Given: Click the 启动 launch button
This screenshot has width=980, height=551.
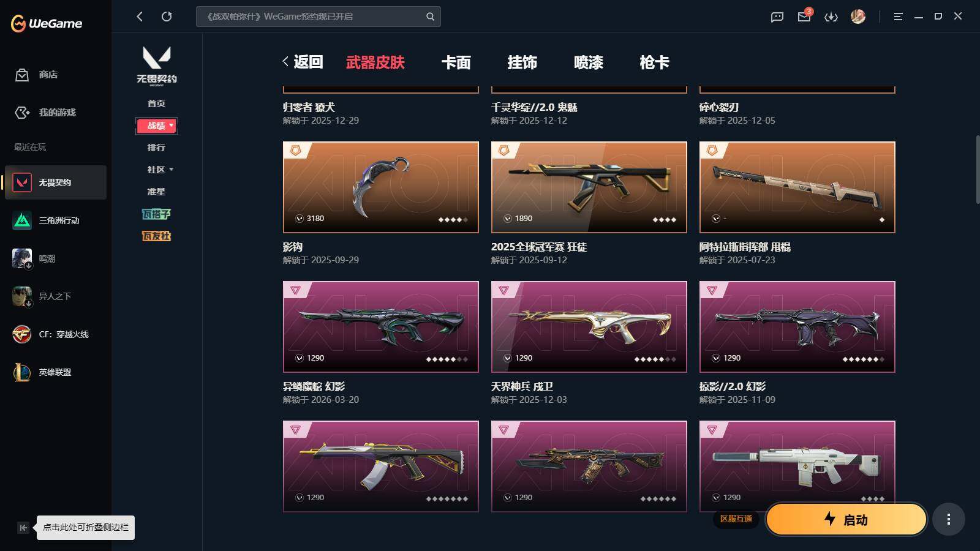Looking at the screenshot, I should click(846, 520).
